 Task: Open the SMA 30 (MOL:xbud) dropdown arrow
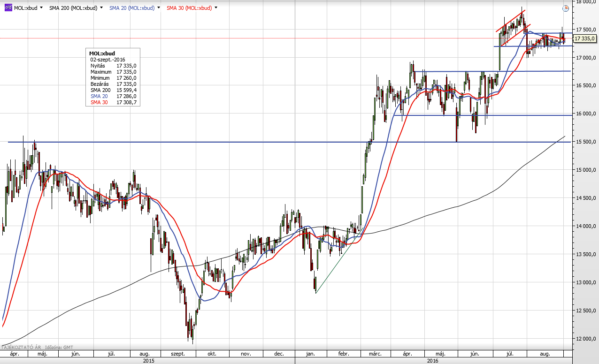pos(216,8)
